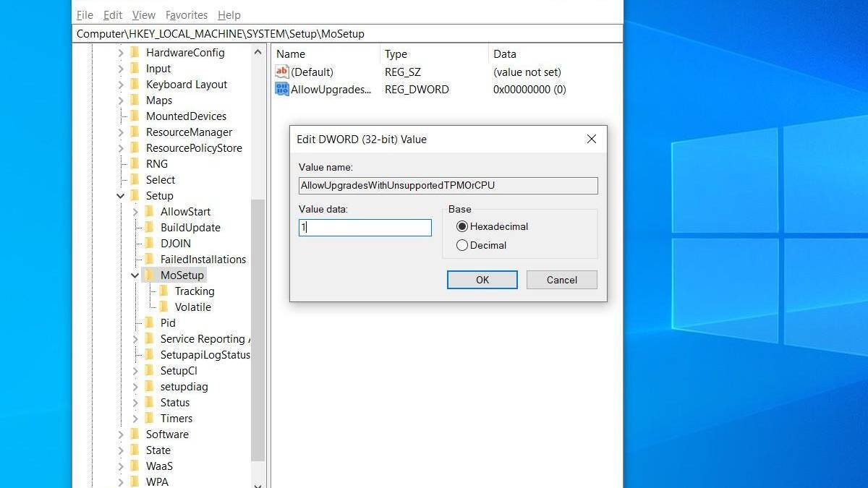Click the Value name field

point(448,186)
